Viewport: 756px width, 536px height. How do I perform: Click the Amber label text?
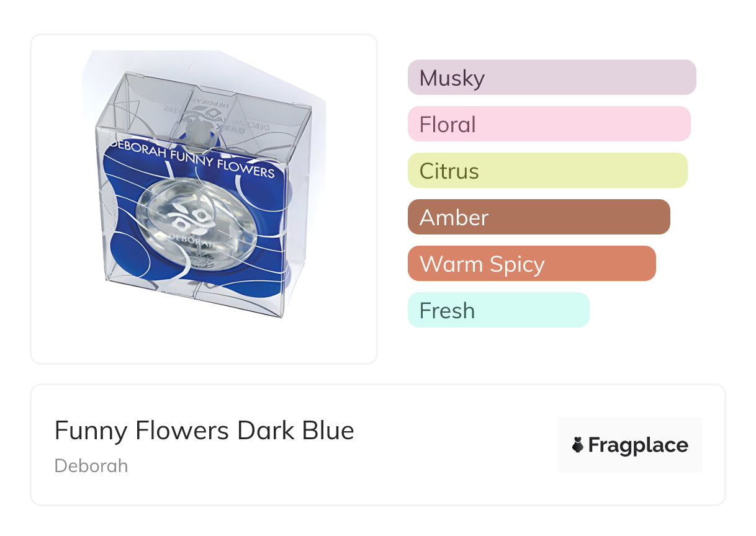tap(454, 218)
